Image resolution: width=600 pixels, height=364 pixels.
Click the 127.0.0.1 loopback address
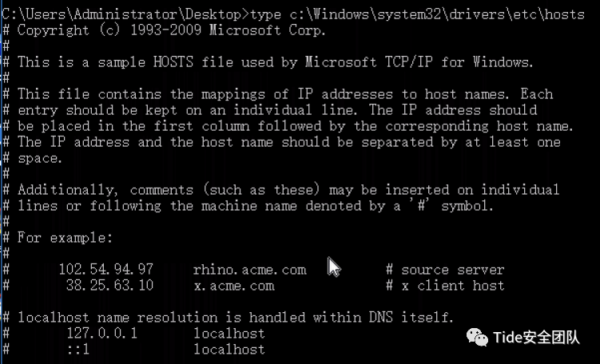coord(102,333)
